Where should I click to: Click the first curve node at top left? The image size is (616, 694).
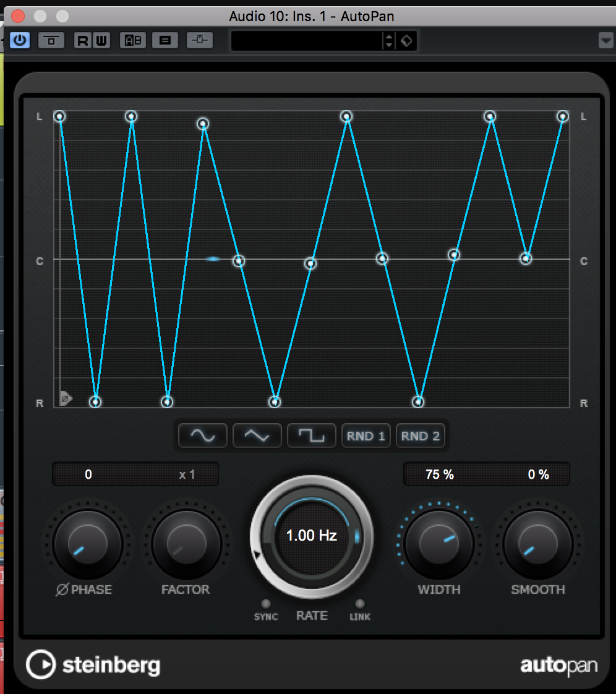(x=60, y=116)
